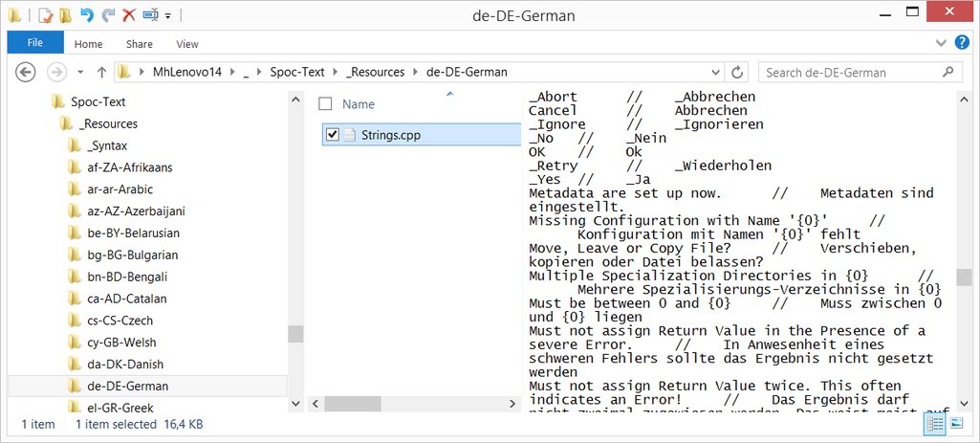
Task: Expand breadcrumb arrow after _Resources
Action: pos(416,72)
